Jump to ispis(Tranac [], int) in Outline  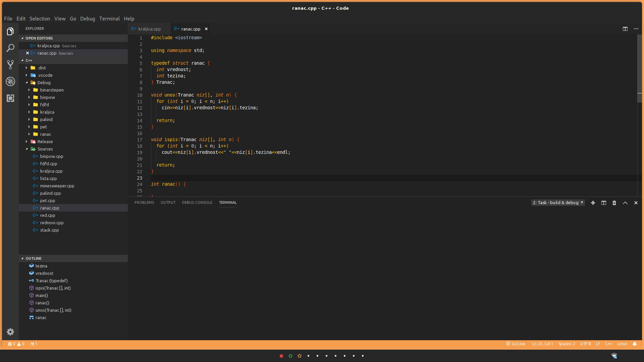pos(73,288)
